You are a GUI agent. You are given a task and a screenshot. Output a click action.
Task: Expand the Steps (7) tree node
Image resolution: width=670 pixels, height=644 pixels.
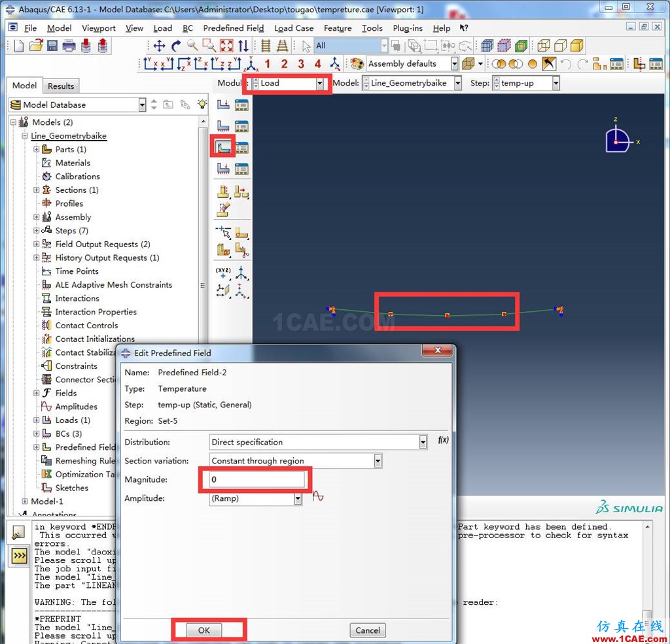tap(37, 230)
